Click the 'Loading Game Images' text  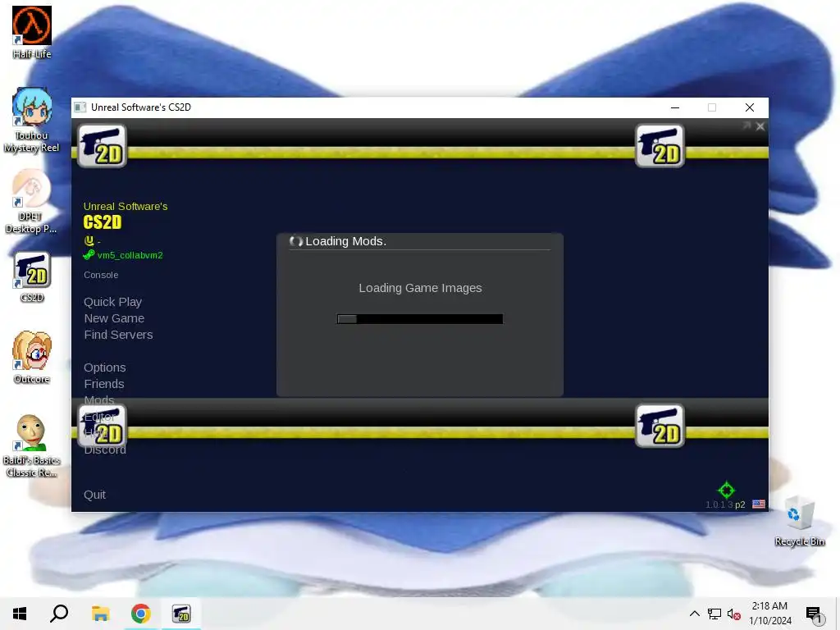[x=420, y=288]
